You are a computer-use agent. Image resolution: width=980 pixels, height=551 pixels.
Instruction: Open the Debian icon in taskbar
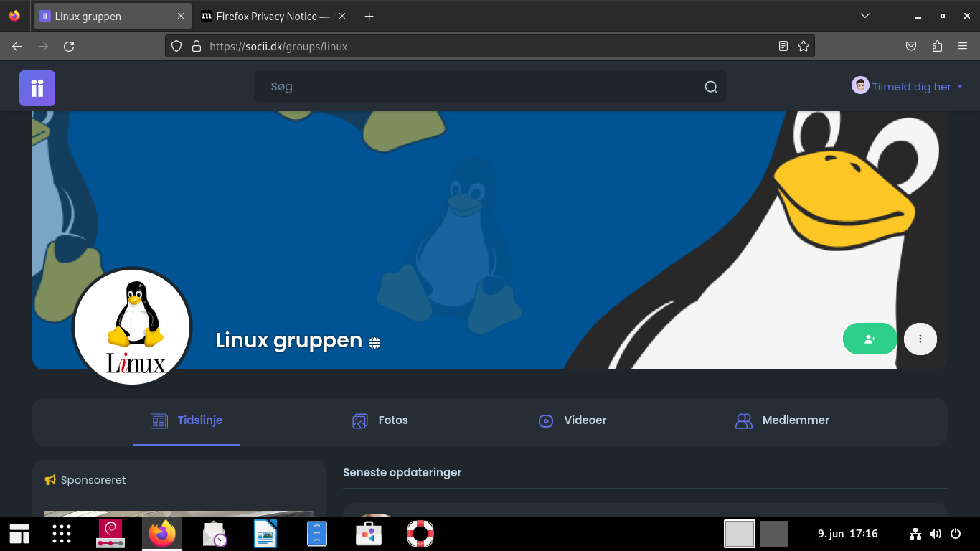[x=111, y=534]
